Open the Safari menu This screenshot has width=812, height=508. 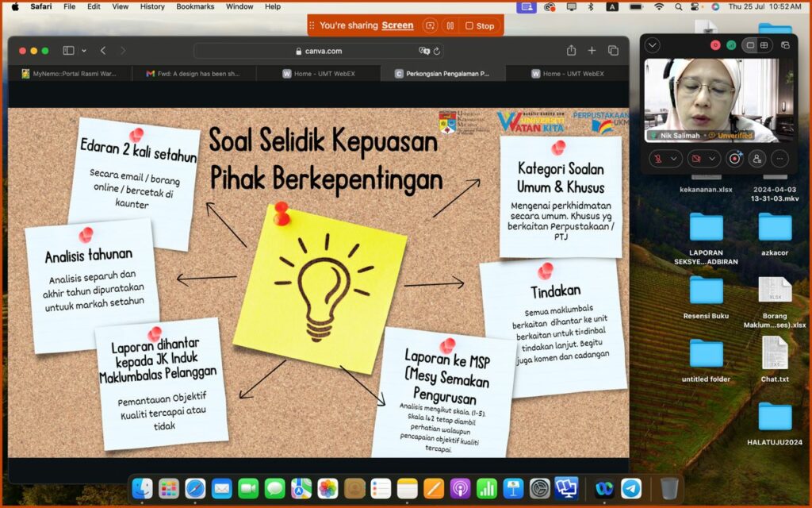pos(41,6)
